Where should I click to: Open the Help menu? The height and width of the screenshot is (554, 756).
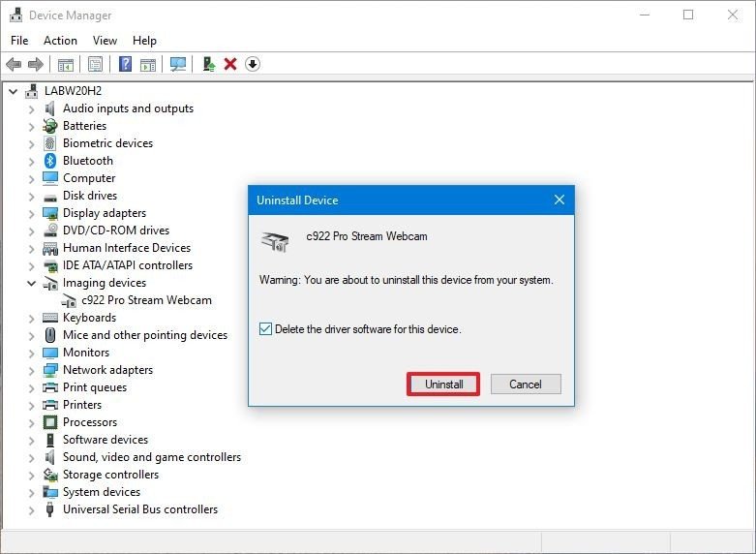coord(144,41)
